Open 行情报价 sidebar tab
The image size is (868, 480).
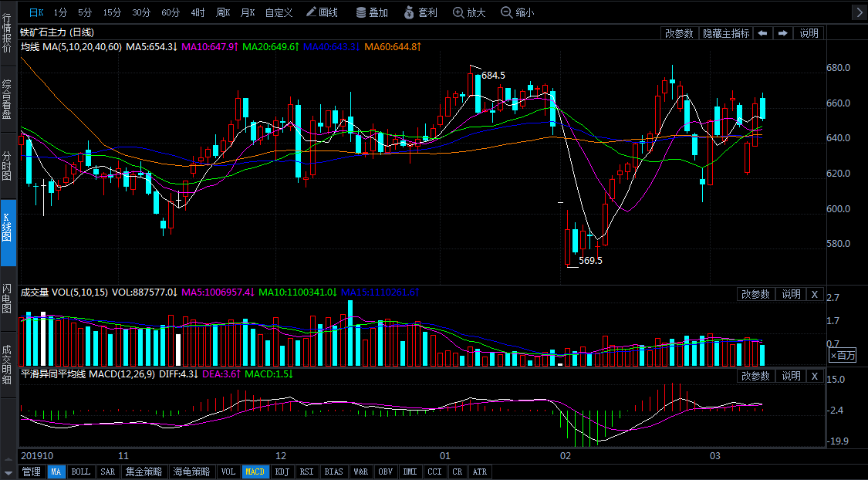(8, 33)
